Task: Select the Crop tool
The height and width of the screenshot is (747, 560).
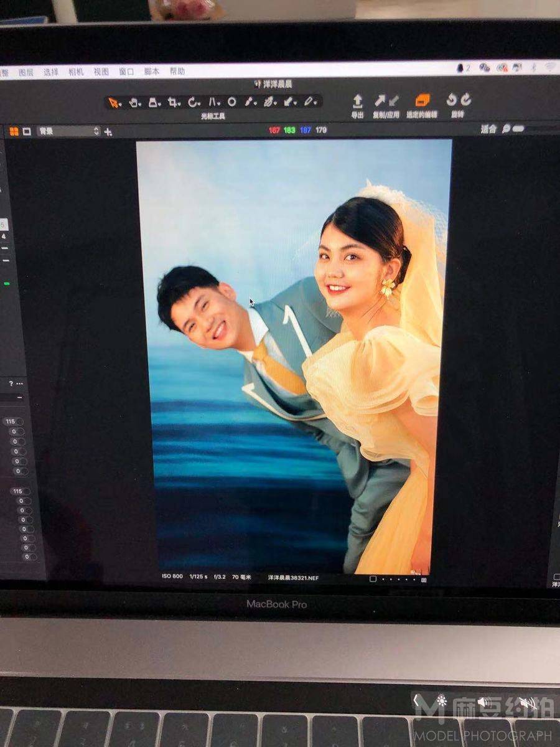Action: click(x=174, y=103)
